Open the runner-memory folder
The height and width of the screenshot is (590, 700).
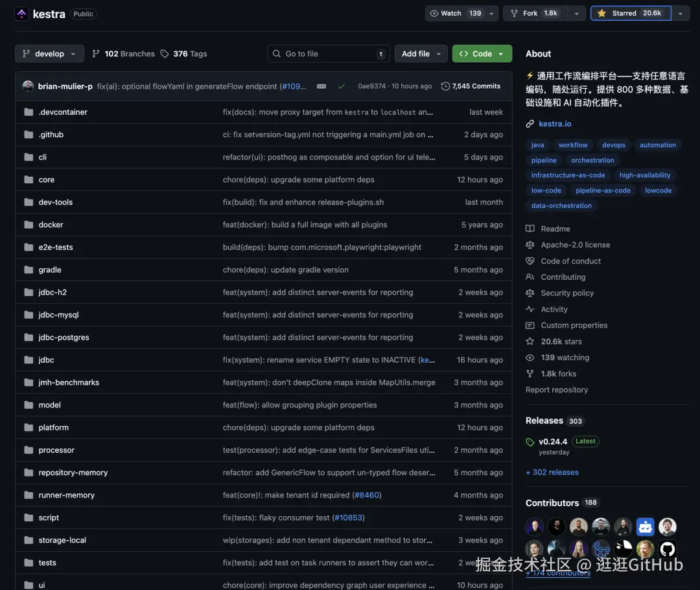point(67,495)
